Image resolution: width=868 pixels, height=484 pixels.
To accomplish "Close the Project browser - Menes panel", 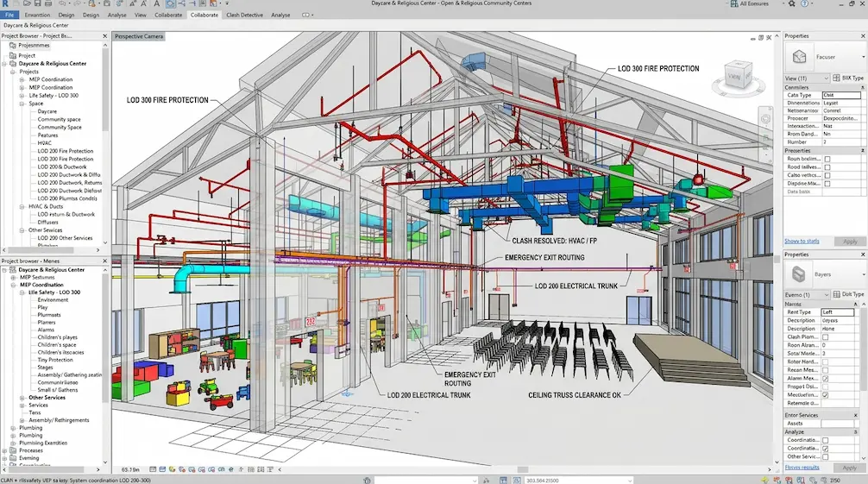I will (104, 261).
